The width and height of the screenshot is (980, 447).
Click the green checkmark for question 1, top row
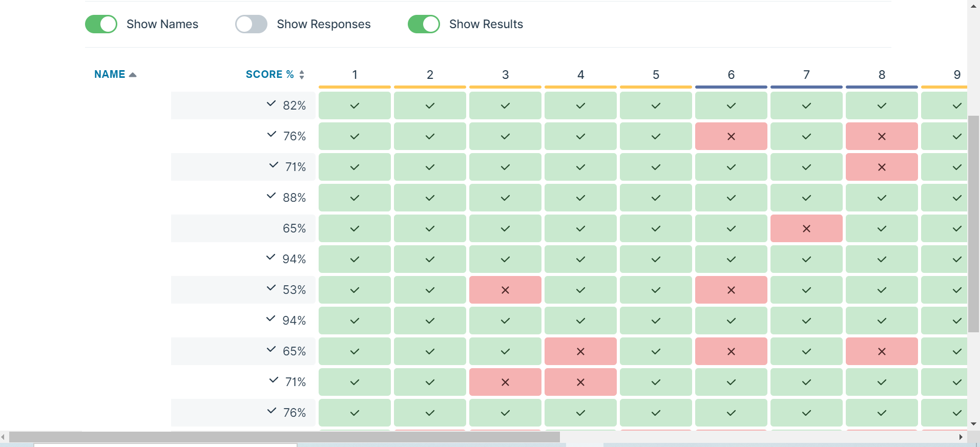tap(354, 105)
